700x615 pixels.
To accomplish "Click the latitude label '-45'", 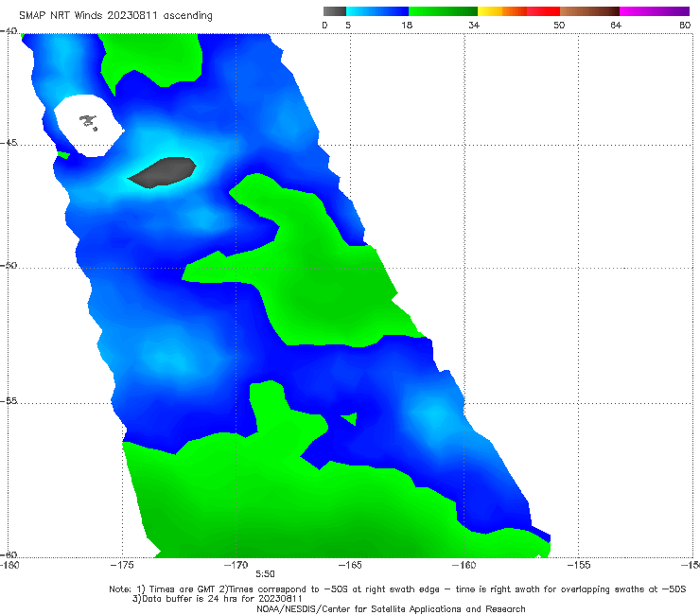I will tap(8, 143).
